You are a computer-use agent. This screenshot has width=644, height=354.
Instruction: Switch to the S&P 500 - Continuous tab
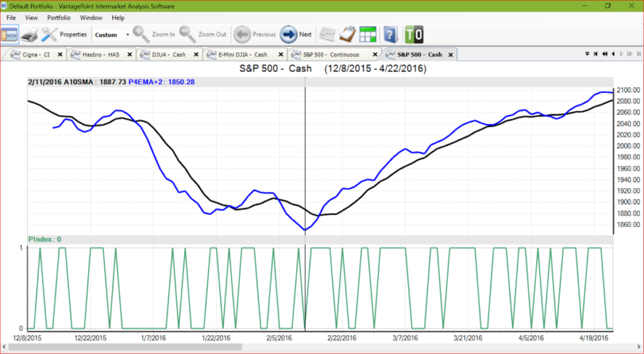[331, 54]
